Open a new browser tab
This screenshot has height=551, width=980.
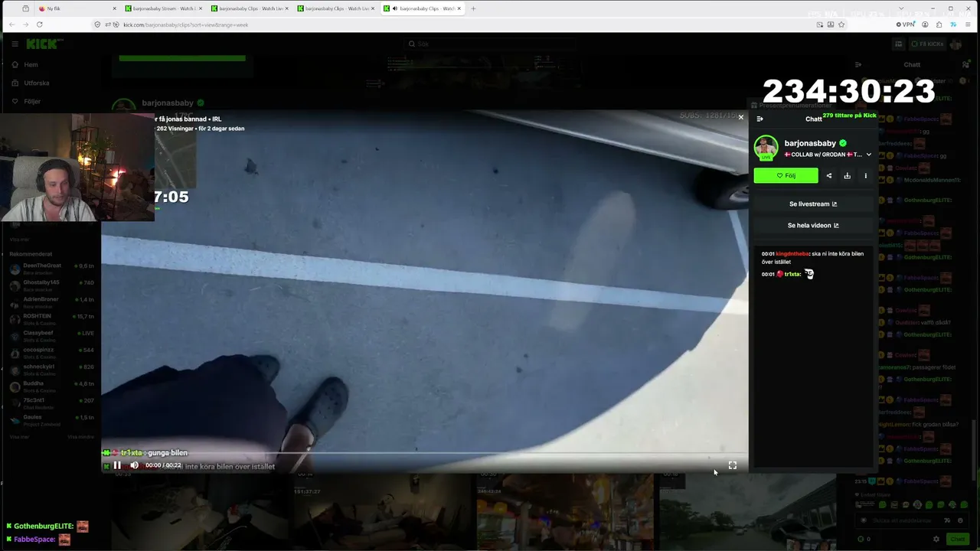point(473,8)
